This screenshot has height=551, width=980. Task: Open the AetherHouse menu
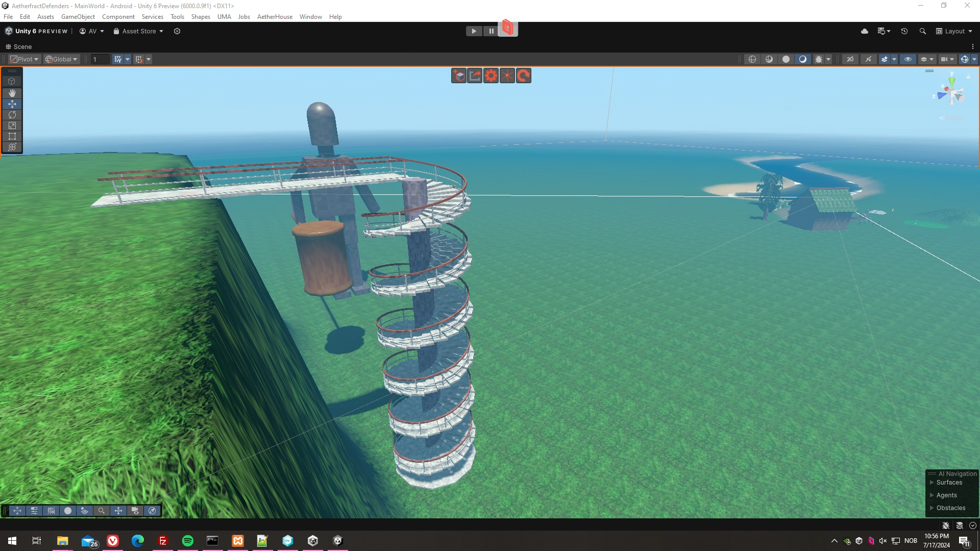point(274,17)
